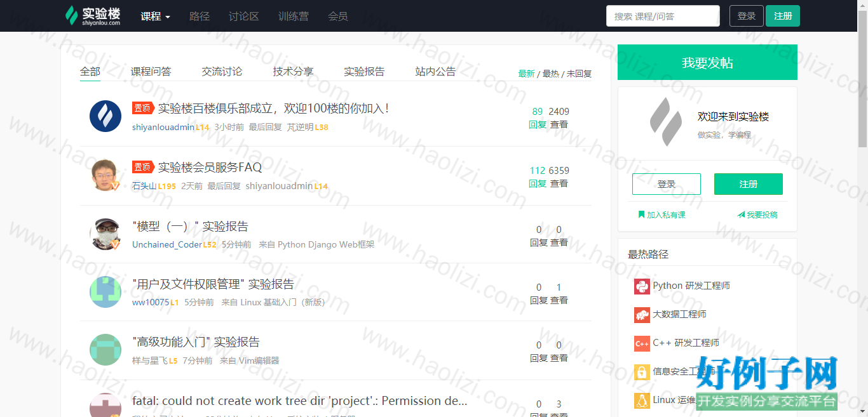The height and width of the screenshot is (417, 868).
Task: Open post 实验楼百楼俱乐部成立
Action: click(x=273, y=109)
